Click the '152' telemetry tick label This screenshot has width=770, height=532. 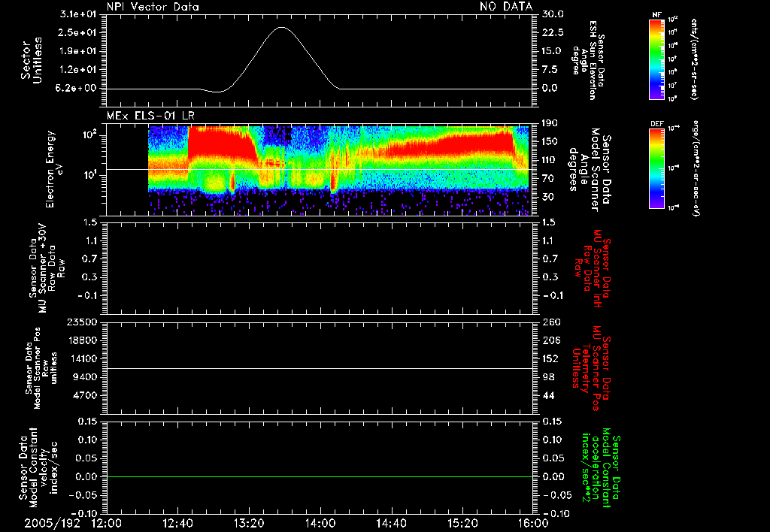click(550, 358)
